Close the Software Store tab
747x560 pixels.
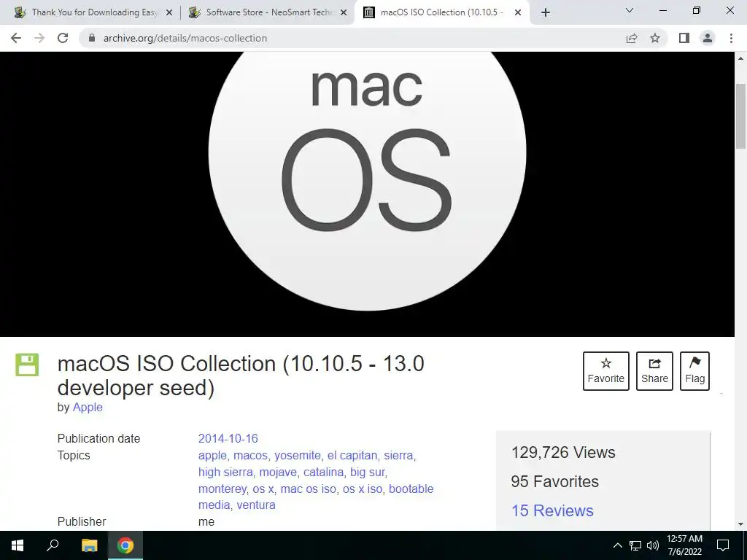pos(344,13)
